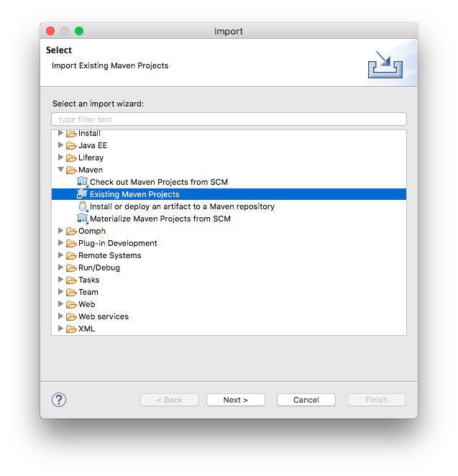The image size is (458, 476).
Task: Select Materialize Maven Projects from SCM
Action: (160, 219)
